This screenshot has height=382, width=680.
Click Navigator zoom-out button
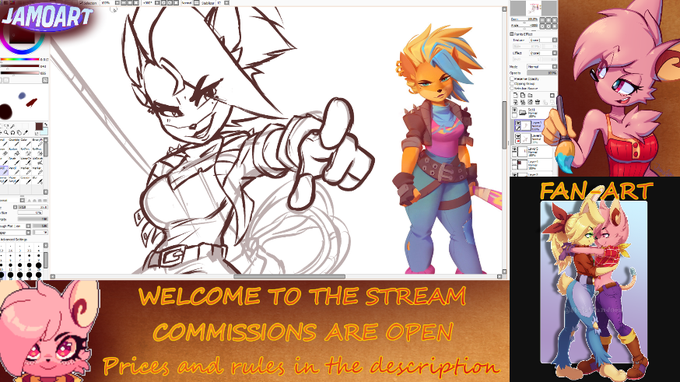click(543, 20)
